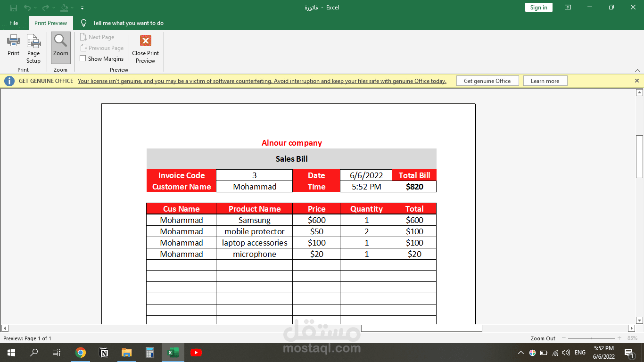Click the Product Name column header
This screenshot has width=644, height=362.
click(x=255, y=209)
